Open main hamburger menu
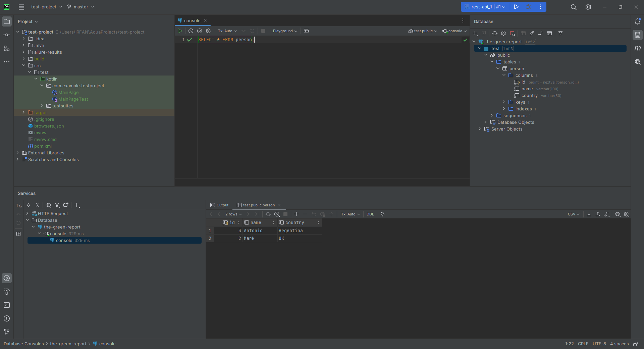This screenshot has height=349, width=644. (21, 7)
